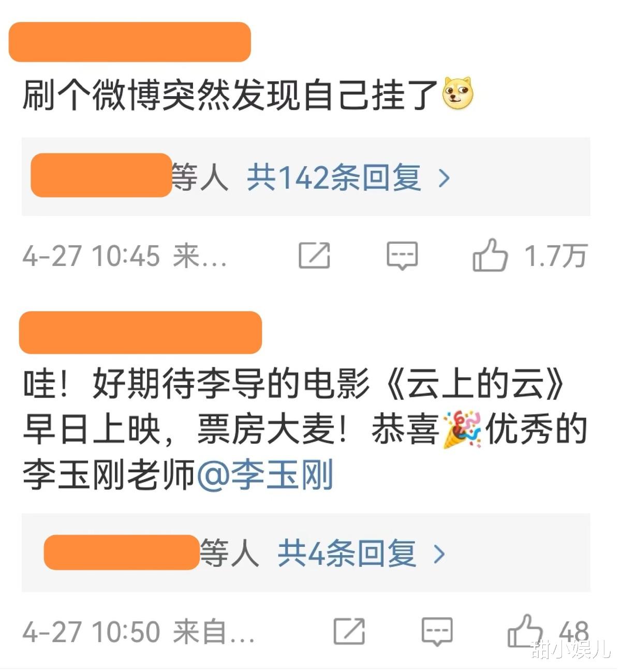The image size is (621, 672).
Task: Like the comment with 48 likes
Action: point(525,631)
